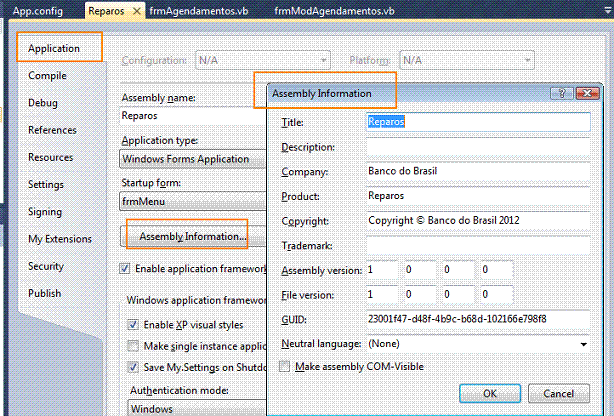Open the Resources page
This screenshot has height=416, width=614.
pos(51,157)
